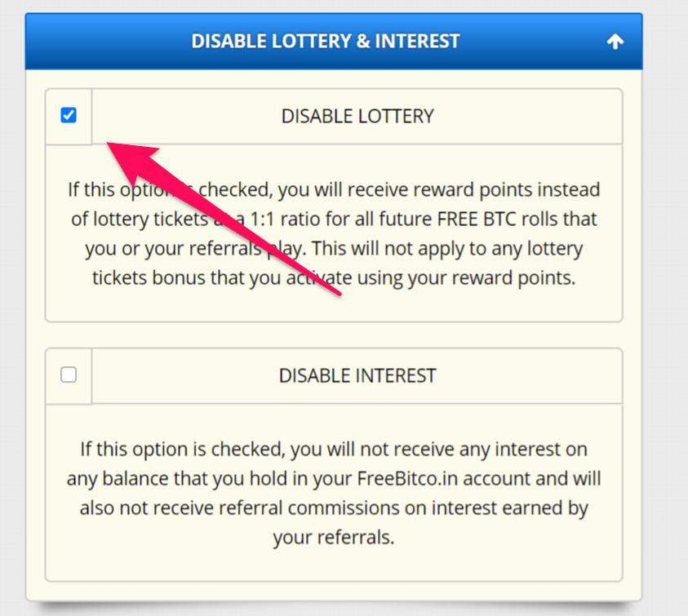Click blank space below the lottery description text
The image size is (688, 616).
333,307
